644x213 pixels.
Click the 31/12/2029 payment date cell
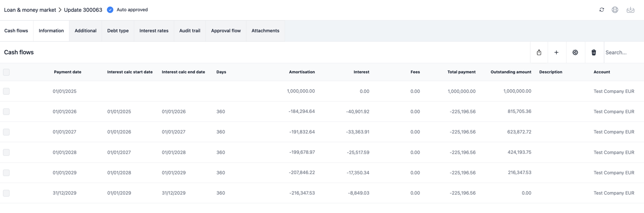[64, 193]
